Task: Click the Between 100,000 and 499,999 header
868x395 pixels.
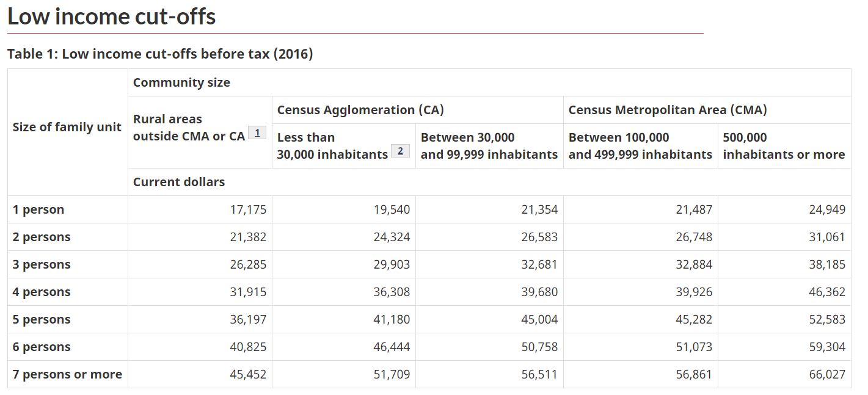Action: pos(641,146)
